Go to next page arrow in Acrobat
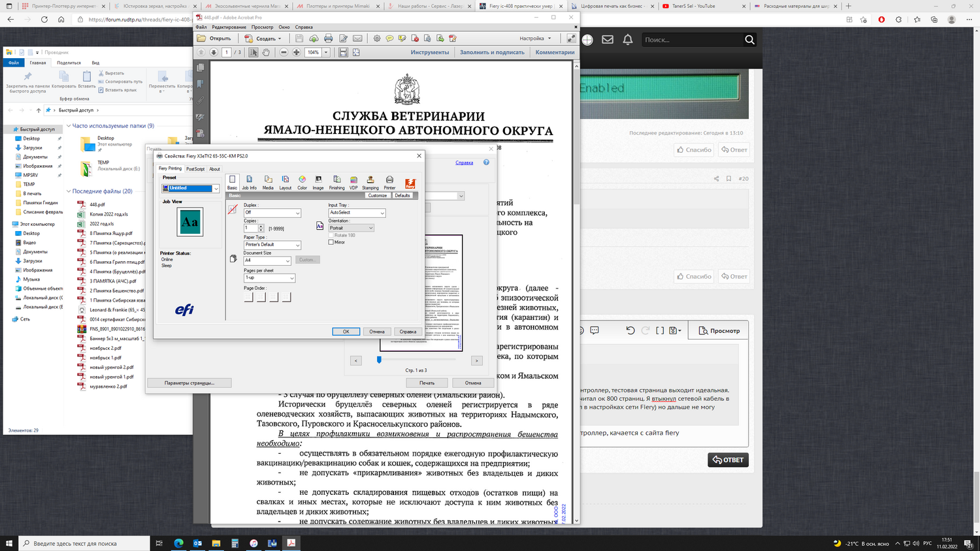Viewport: 980px width, 551px height. click(x=214, y=52)
